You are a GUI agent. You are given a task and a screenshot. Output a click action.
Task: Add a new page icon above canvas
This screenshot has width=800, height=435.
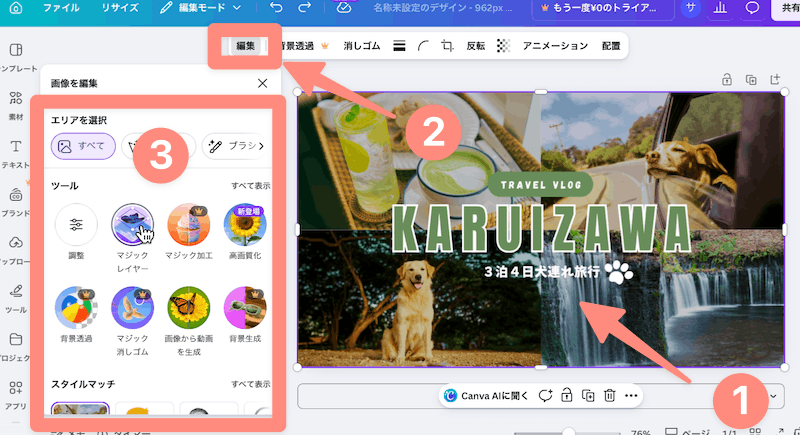(x=776, y=79)
